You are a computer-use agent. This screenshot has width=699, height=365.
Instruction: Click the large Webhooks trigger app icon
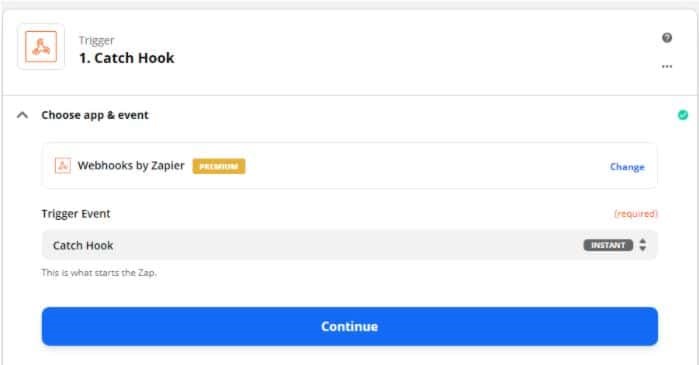point(41,47)
